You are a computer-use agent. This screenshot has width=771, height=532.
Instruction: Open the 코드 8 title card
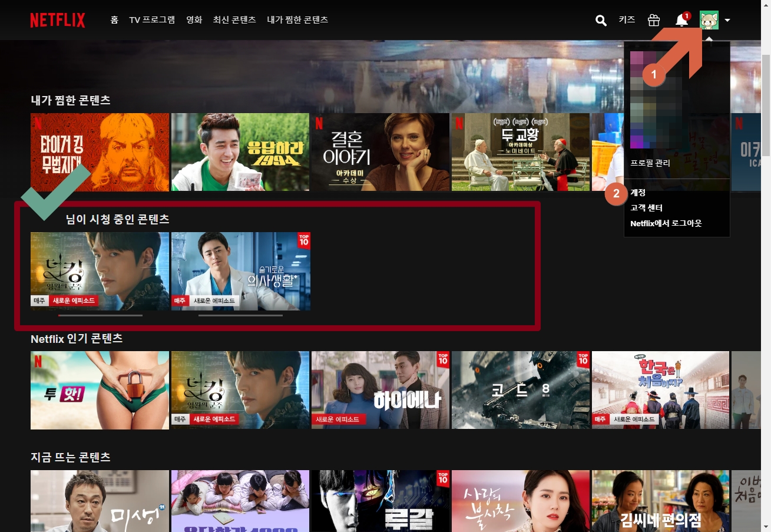click(521, 390)
